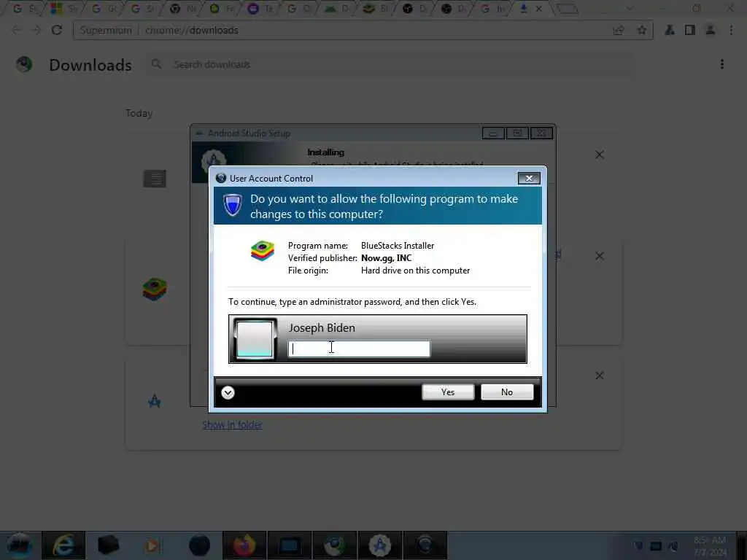Image resolution: width=747 pixels, height=560 pixels.
Task: Remove the first download entry with X
Action: (600, 155)
